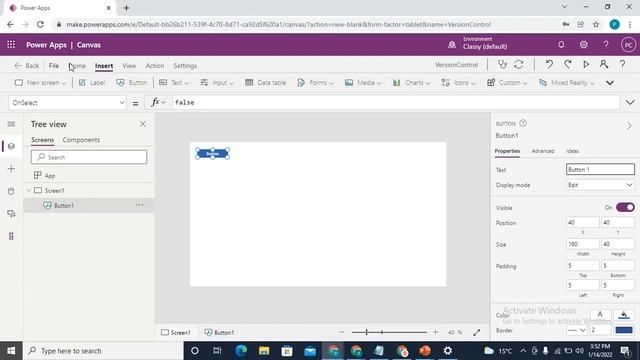Image resolution: width=640 pixels, height=360 pixels.
Task: Click the zoom in plus icon
Action: [x=436, y=333]
